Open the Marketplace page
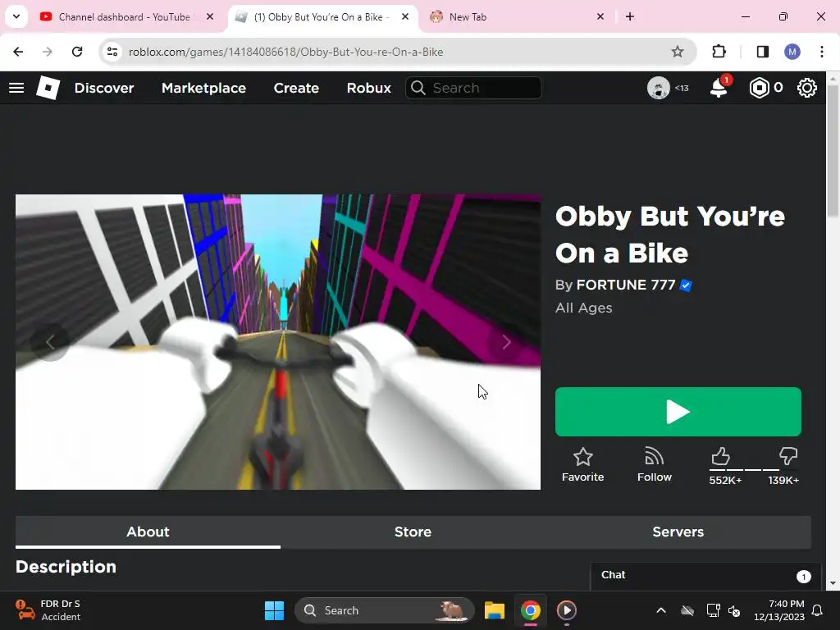This screenshot has width=840, height=630. pyautogui.click(x=203, y=88)
